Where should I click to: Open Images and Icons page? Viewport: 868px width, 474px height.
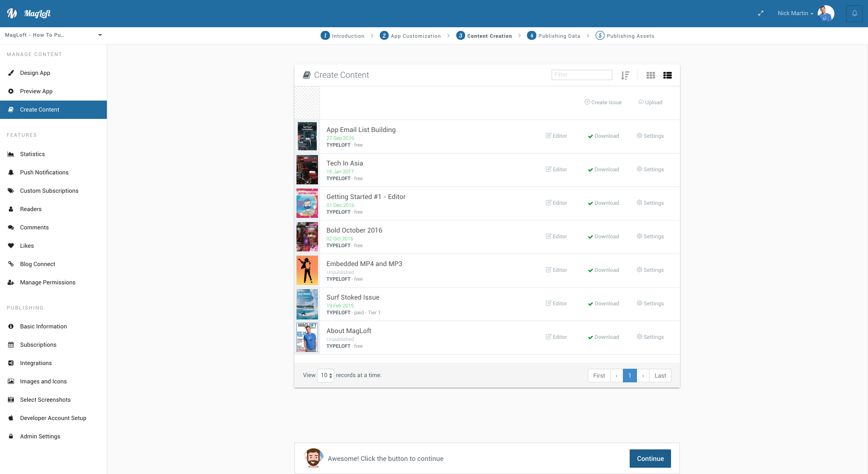(x=53, y=381)
